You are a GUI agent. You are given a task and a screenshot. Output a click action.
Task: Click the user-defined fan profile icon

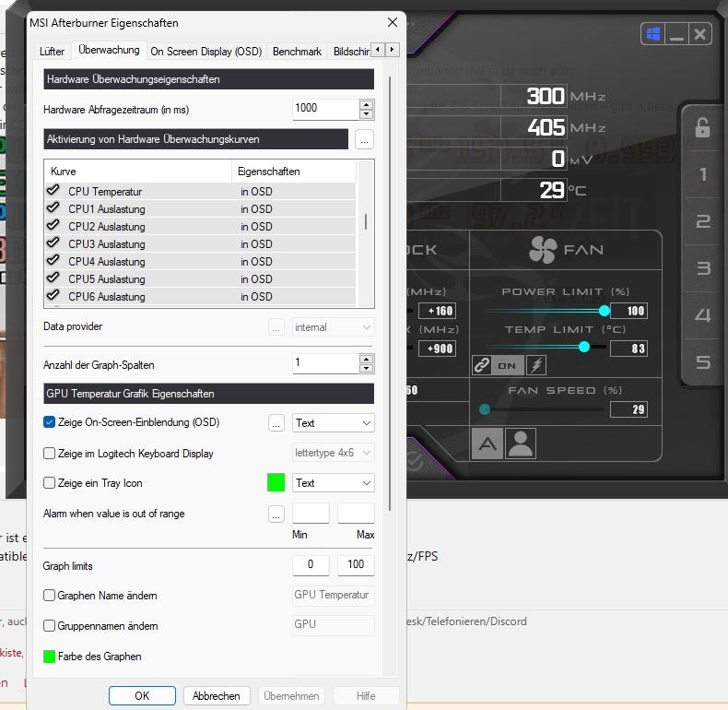tap(521, 444)
